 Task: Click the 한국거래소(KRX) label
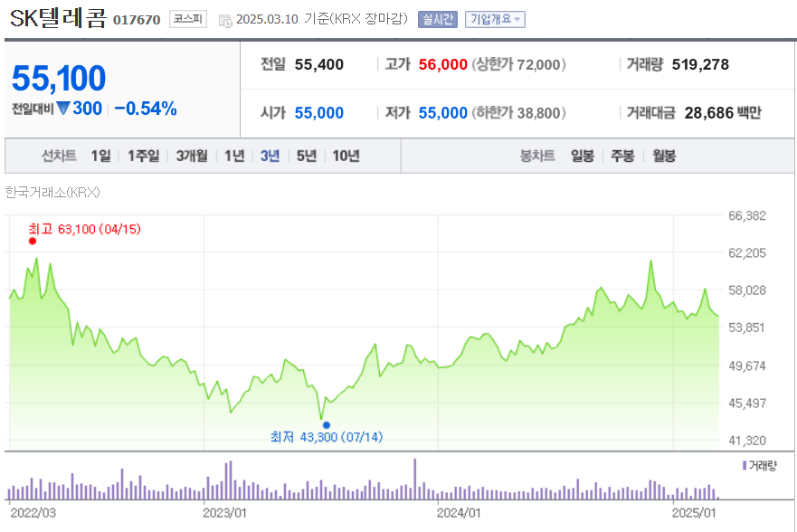(x=52, y=192)
